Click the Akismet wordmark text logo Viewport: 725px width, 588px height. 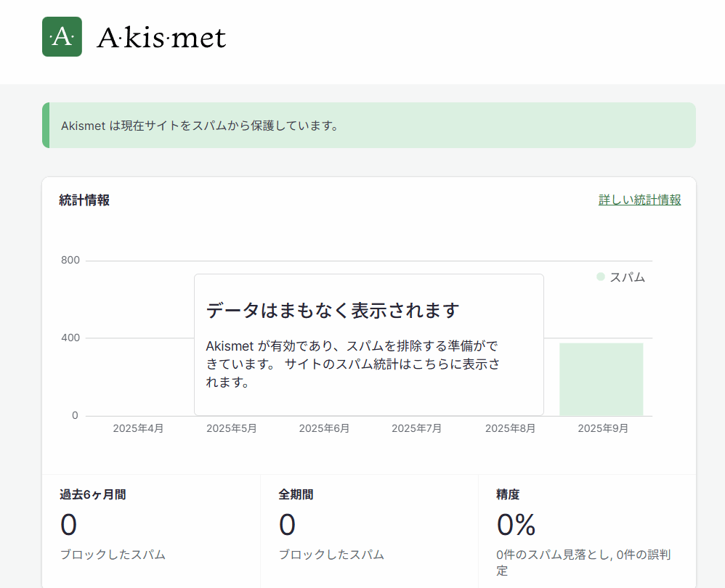tap(161, 38)
